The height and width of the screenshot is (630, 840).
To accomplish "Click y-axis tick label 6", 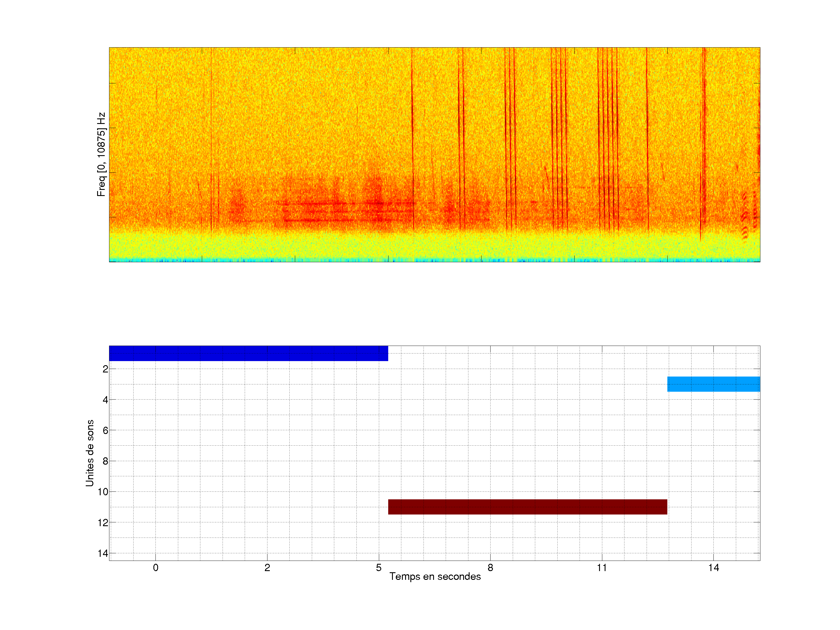I will [105, 430].
